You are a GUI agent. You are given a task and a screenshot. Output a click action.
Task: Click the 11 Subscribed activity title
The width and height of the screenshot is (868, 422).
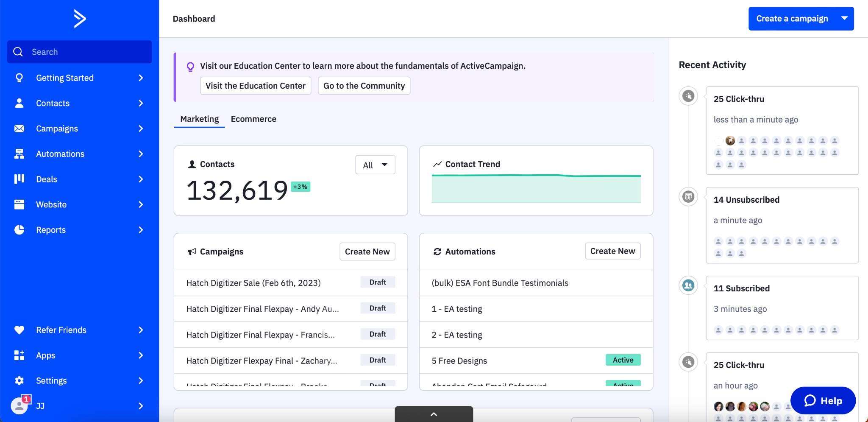click(742, 288)
